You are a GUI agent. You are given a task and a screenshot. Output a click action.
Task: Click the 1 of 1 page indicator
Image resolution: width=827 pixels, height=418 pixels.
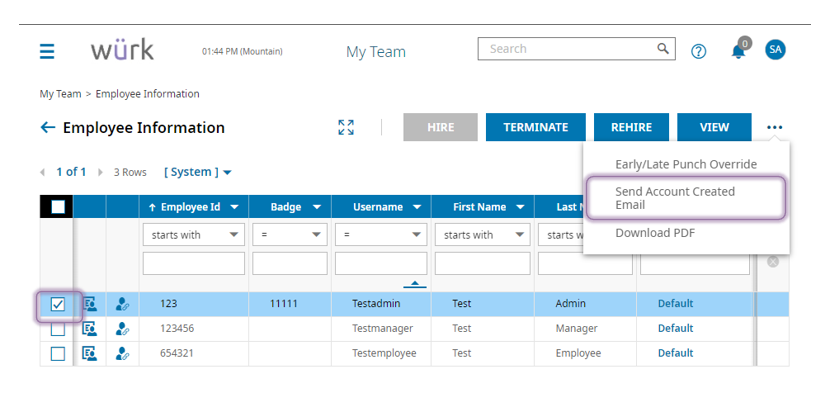click(x=71, y=172)
